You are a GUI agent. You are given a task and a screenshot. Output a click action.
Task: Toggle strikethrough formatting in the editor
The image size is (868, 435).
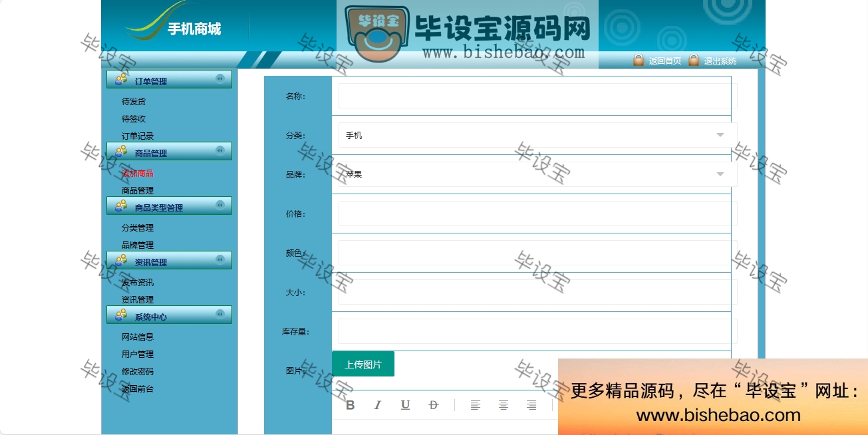point(434,405)
